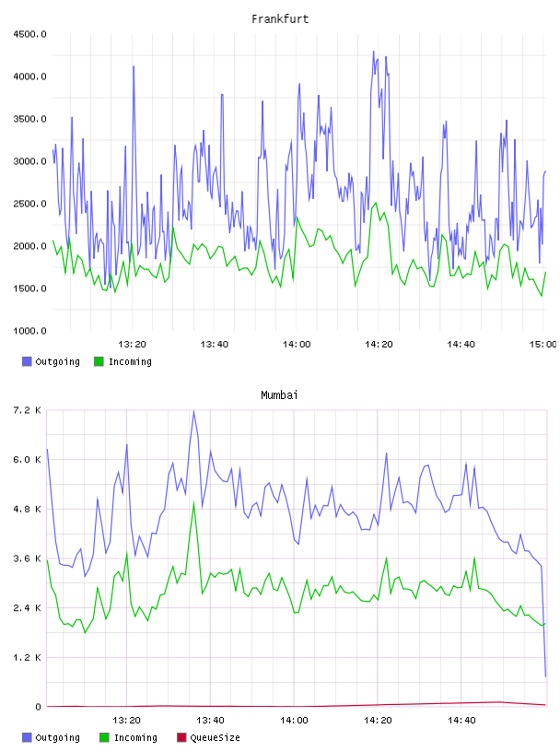Click the Frankfurt y-axis label 3000.0
The image size is (560, 752).
(x=29, y=161)
